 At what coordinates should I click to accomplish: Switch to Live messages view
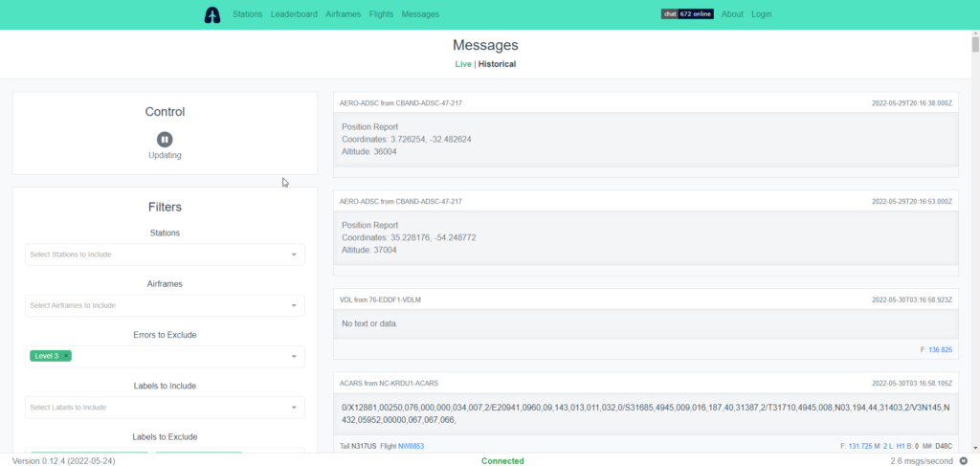click(x=463, y=64)
